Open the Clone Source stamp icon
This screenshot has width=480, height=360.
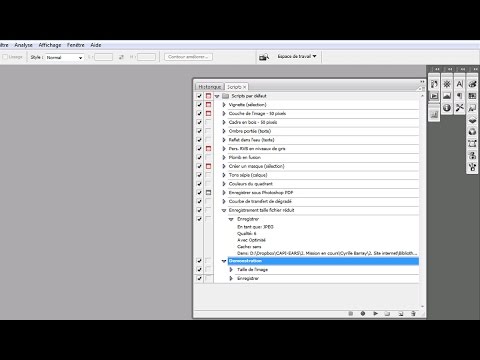tap(472, 156)
